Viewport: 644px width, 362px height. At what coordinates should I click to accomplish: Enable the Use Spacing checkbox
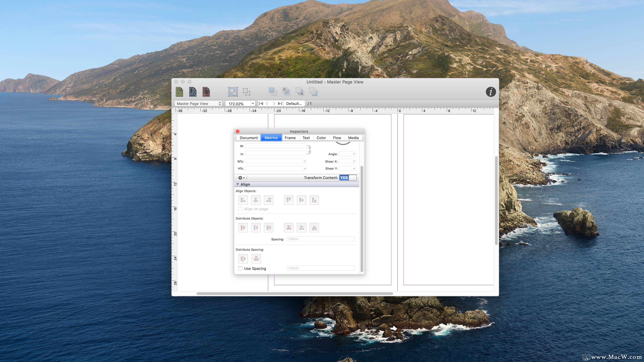pos(240,268)
